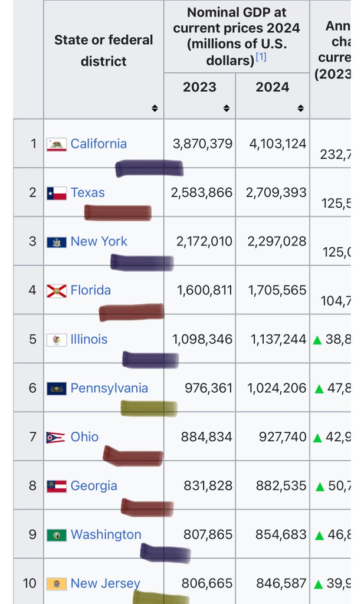Image resolution: width=364 pixels, height=604 pixels.
Task: Click the New York flag icon
Action: [57, 242]
